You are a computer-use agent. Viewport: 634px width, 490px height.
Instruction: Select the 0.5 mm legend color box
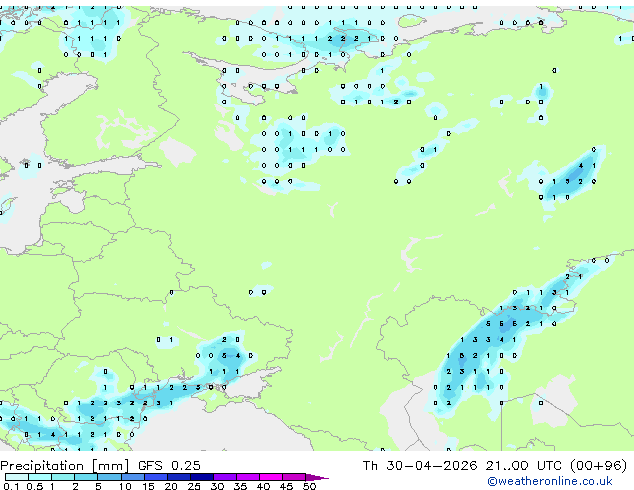(40, 477)
